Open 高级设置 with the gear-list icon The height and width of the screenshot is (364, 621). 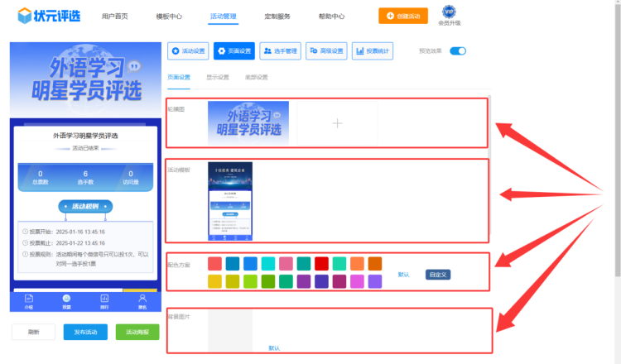click(325, 51)
